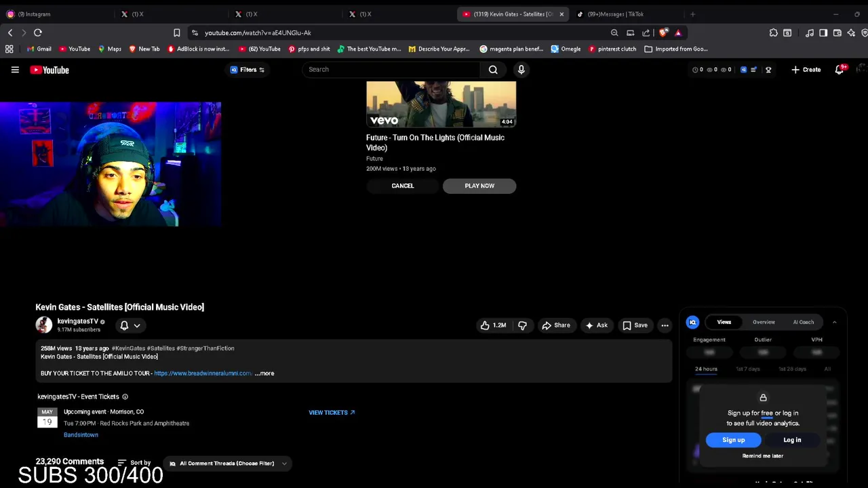
Task: Click the blue Sign up button
Action: click(733, 440)
